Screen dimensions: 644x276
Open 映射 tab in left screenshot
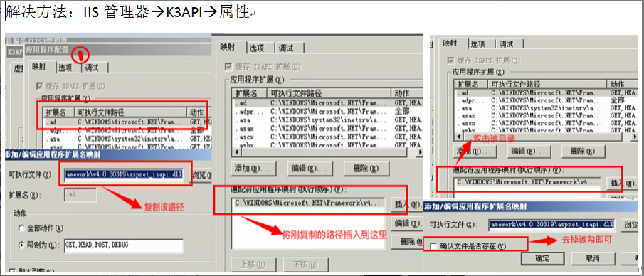pyautogui.click(x=39, y=67)
